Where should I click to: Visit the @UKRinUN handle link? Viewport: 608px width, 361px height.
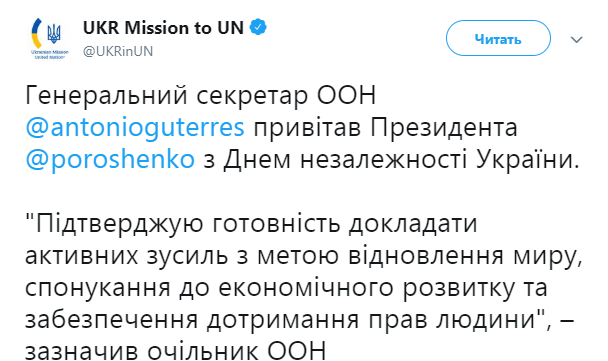(x=118, y=51)
